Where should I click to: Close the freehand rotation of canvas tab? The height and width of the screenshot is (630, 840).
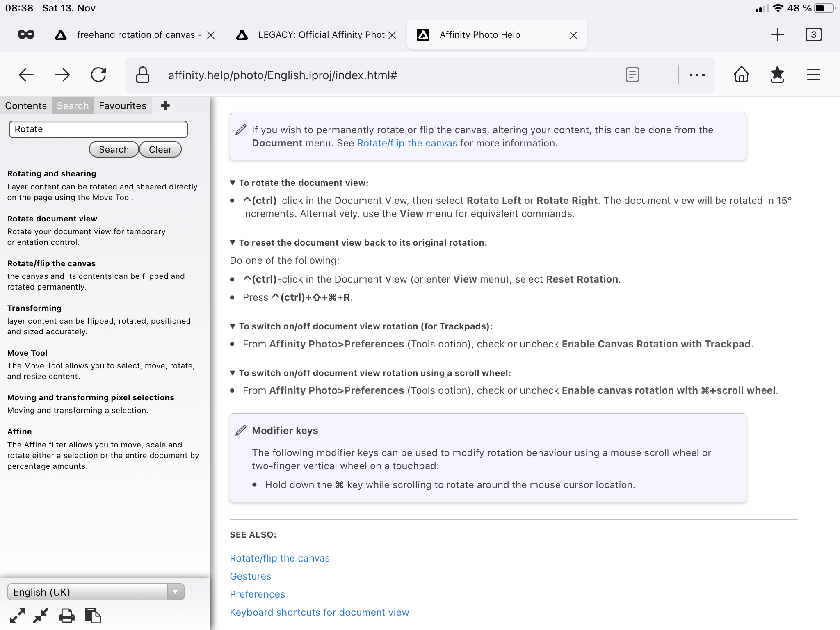211,35
